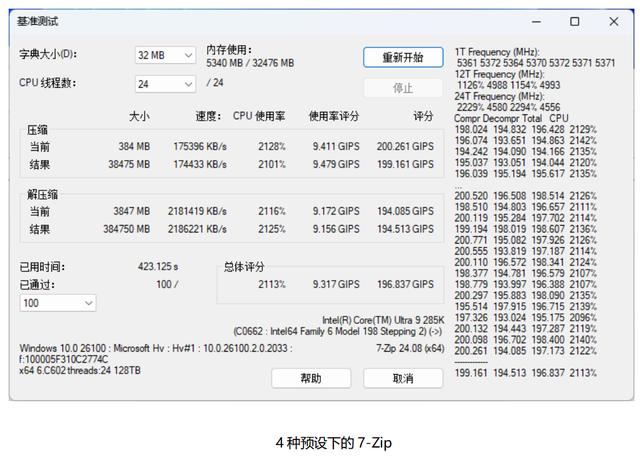
Task: Click compression result speed 174433 KB/s
Action: (x=200, y=164)
